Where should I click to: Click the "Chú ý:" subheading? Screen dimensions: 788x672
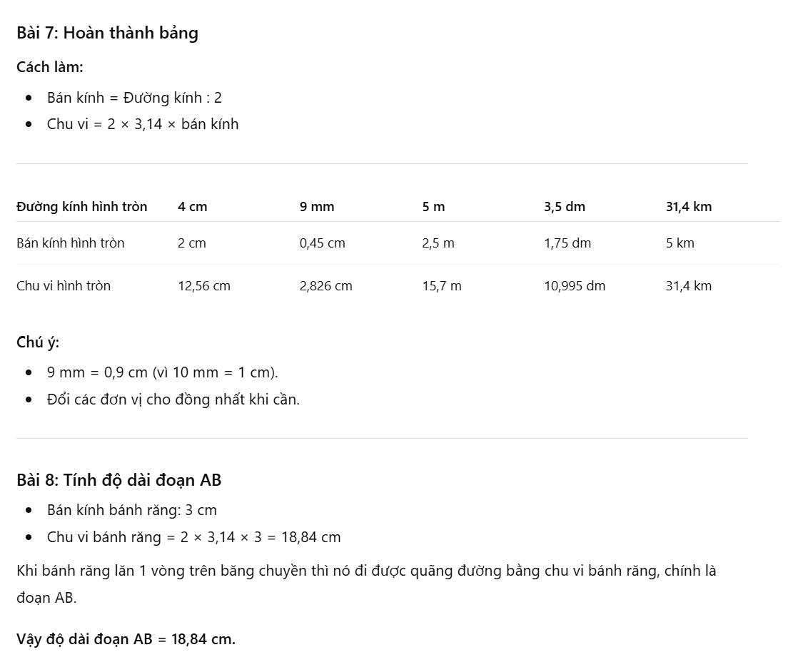point(38,342)
